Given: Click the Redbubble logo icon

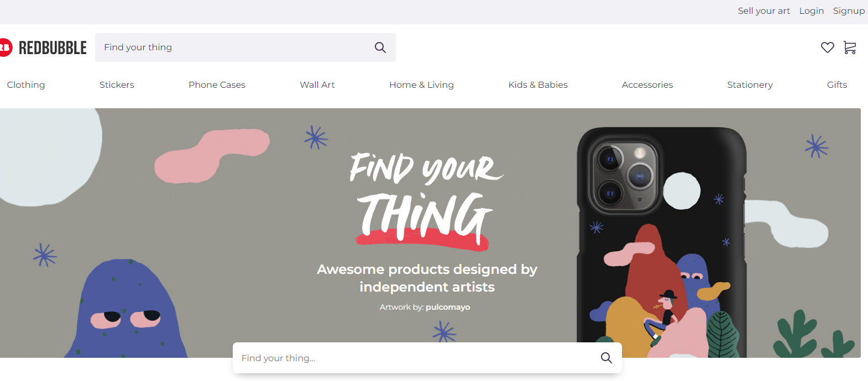Looking at the screenshot, I should click(x=6, y=47).
